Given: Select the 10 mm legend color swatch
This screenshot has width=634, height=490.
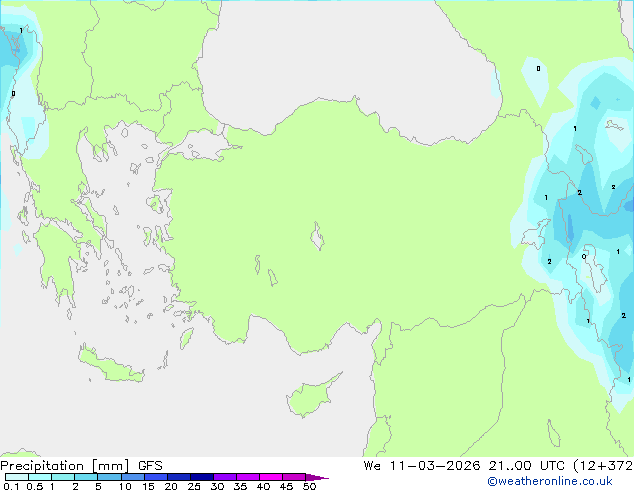Looking at the screenshot, I should (x=133, y=477).
